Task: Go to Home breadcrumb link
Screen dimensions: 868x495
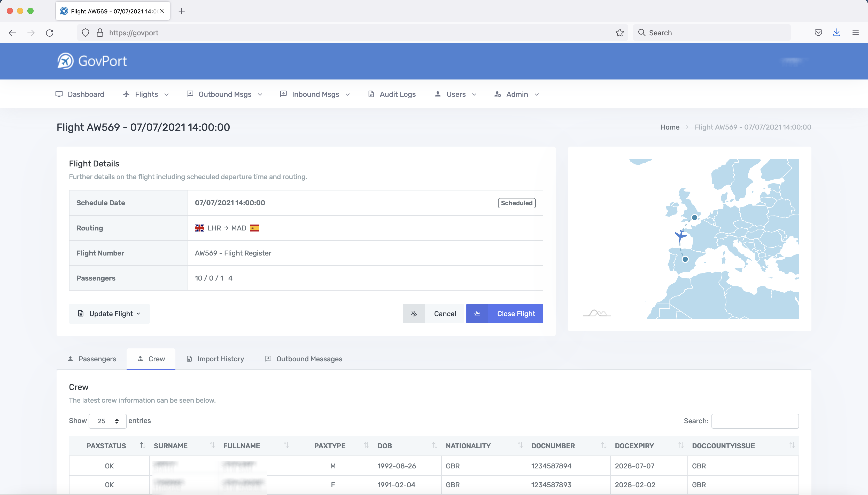Action: [670, 127]
